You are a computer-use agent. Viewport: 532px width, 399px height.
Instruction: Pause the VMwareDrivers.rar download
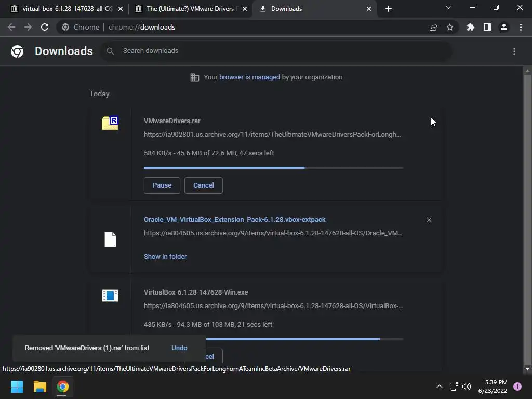click(162, 185)
